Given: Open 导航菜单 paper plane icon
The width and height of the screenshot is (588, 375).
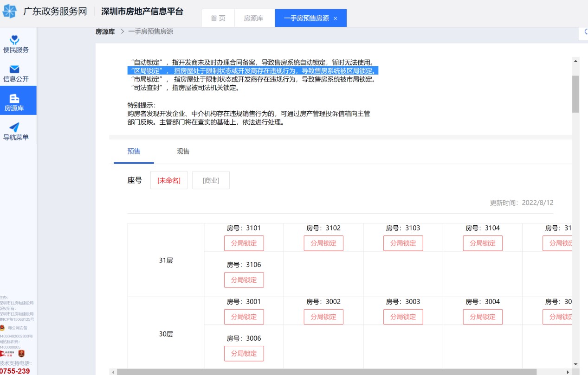Looking at the screenshot, I should 15,127.
